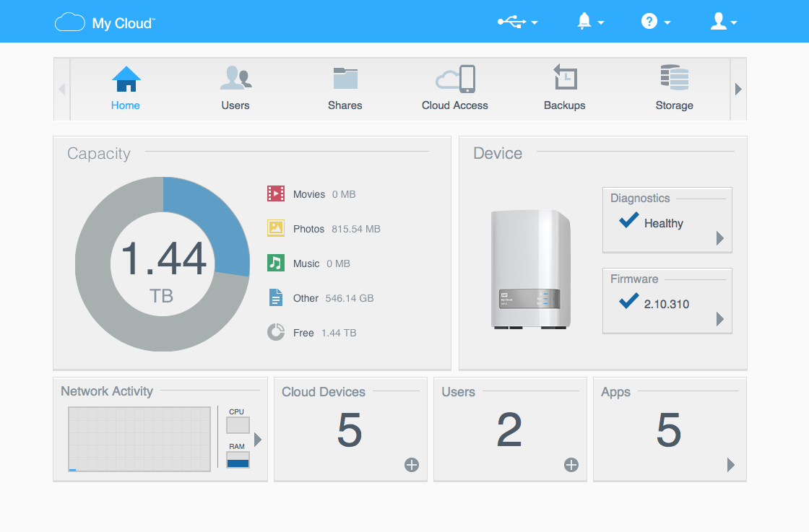Click the network activity graph

click(139, 439)
